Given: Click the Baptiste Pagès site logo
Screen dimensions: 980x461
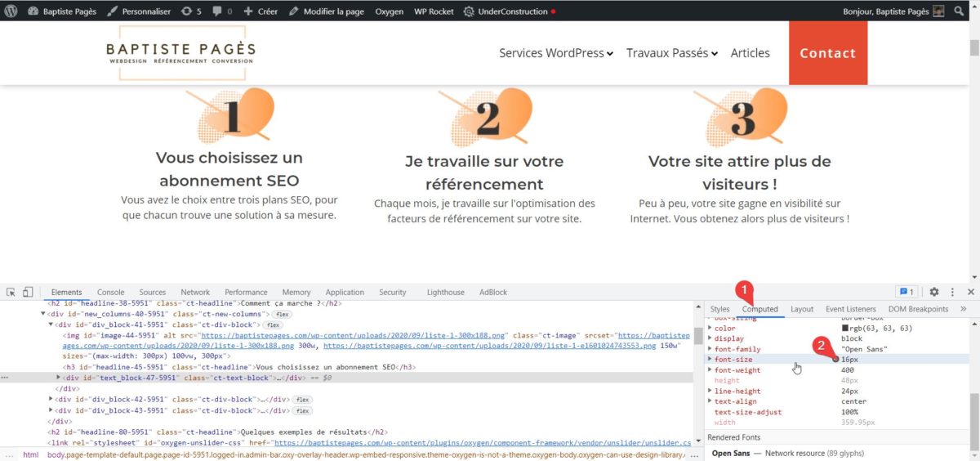Looking at the screenshot, I should click(x=180, y=52).
